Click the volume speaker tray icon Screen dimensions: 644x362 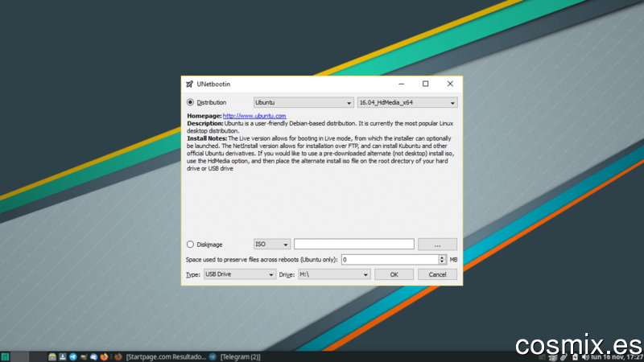pos(585,357)
